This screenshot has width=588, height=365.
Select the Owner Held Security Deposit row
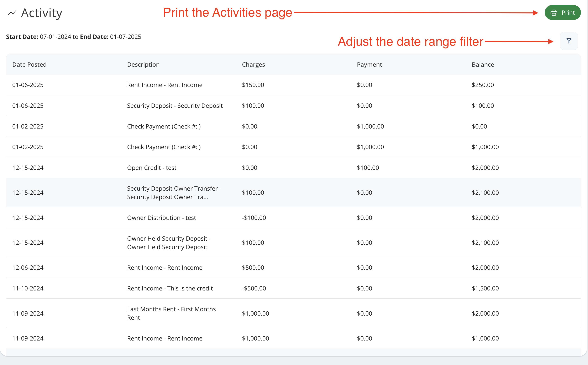[x=169, y=243]
